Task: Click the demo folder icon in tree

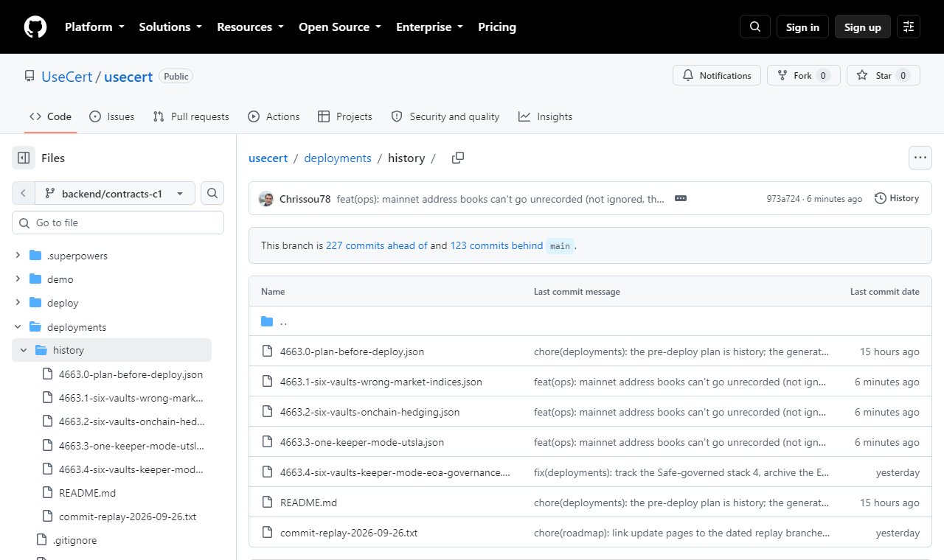Action: point(35,279)
